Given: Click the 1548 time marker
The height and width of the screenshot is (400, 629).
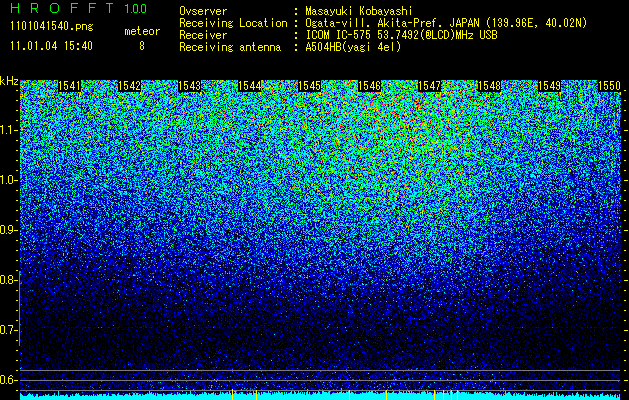Looking at the screenshot, I should coord(489,86).
